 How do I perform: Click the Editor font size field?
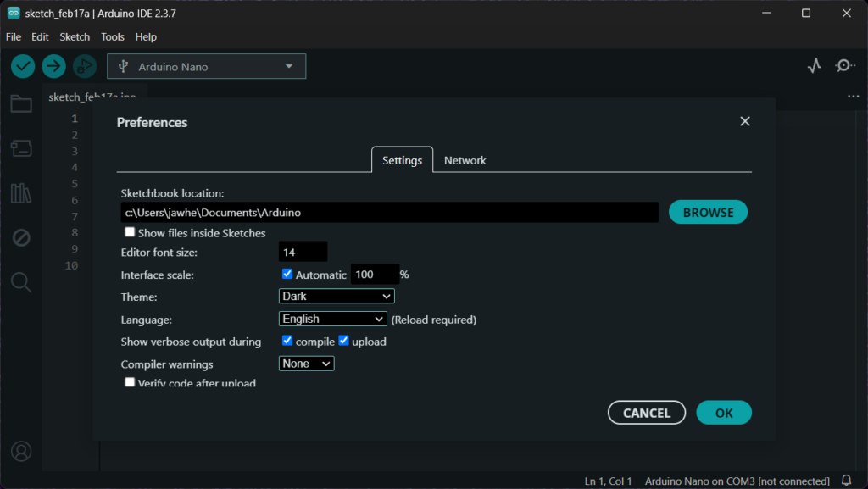303,252
